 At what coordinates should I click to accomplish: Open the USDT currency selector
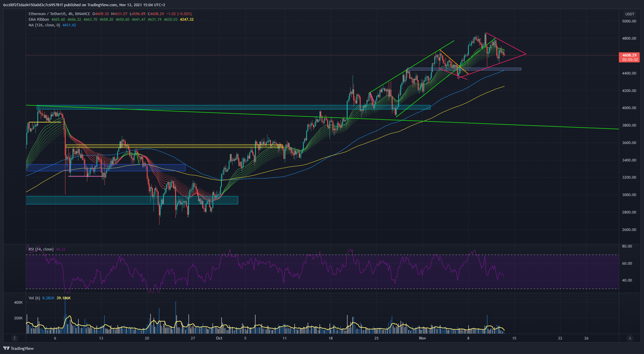[x=630, y=14]
